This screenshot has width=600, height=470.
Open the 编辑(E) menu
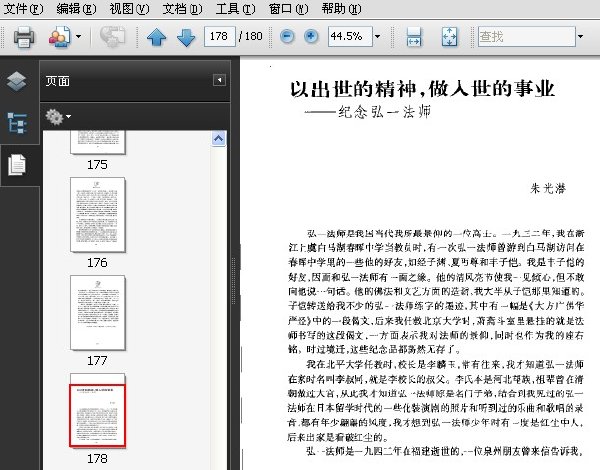[x=76, y=8]
